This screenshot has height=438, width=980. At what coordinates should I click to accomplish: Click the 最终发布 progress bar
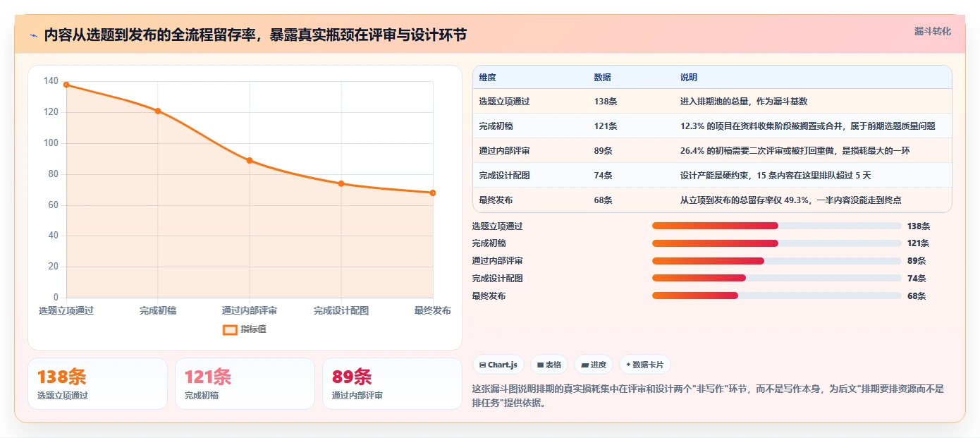[x=777, y=296]
